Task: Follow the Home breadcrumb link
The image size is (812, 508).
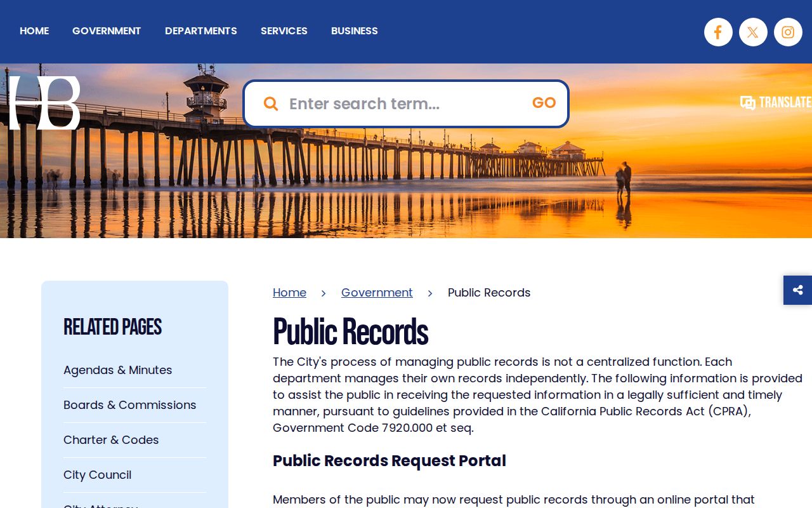Action: [289, 293]
